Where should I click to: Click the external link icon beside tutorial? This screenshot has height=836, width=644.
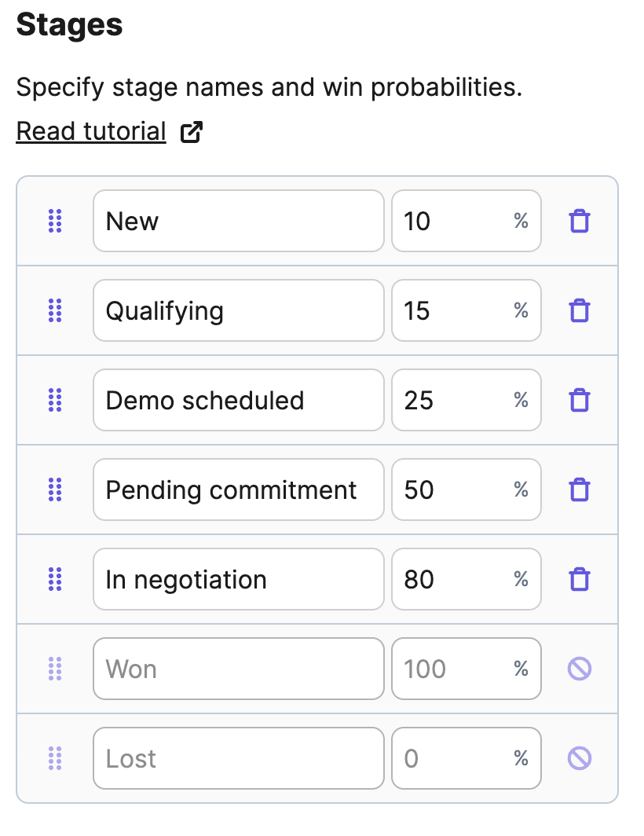point(192,132)
